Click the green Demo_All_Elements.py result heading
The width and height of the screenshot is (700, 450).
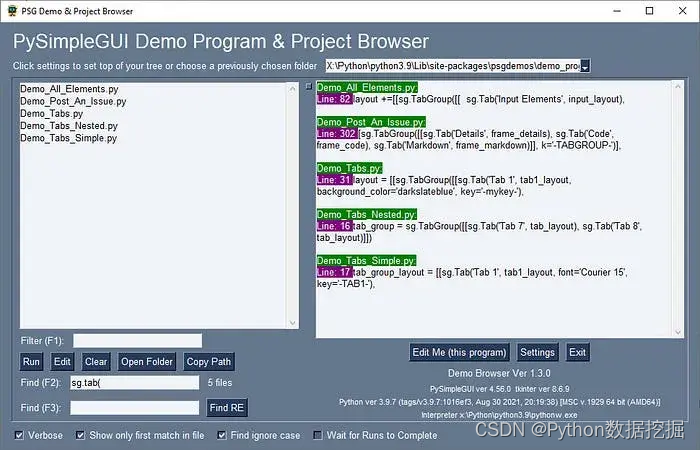tap(367, 88)
